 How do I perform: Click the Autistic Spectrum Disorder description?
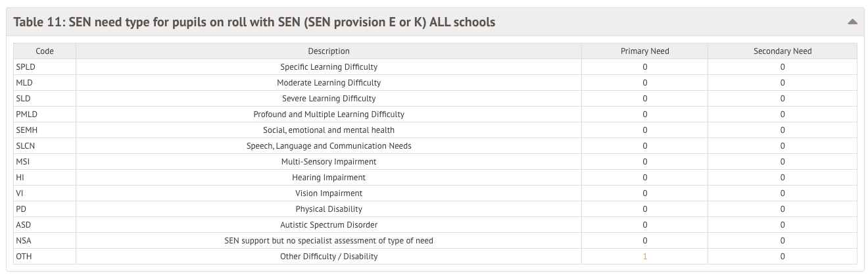click(x=329, y=225)
